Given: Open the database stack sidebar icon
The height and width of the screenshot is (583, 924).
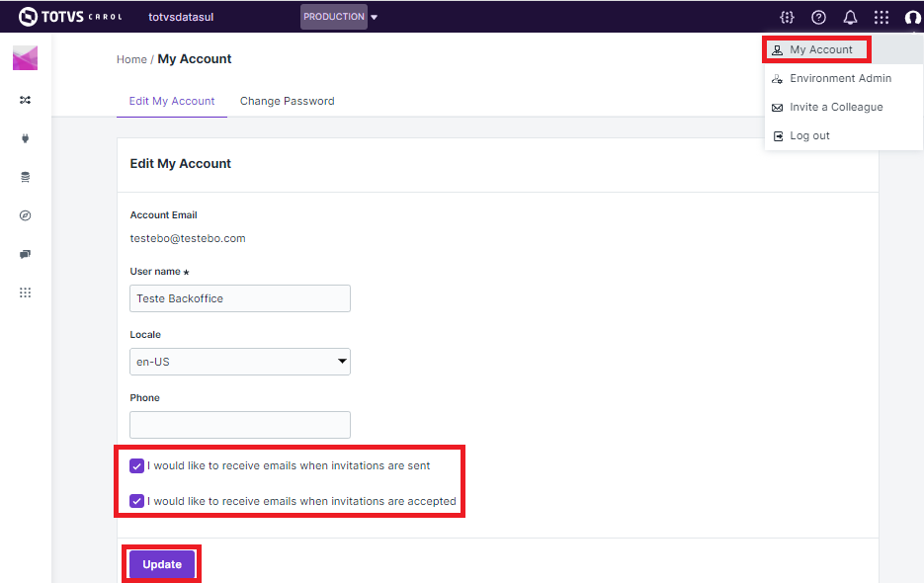Looking at the screenshot, I should point(25,177).
